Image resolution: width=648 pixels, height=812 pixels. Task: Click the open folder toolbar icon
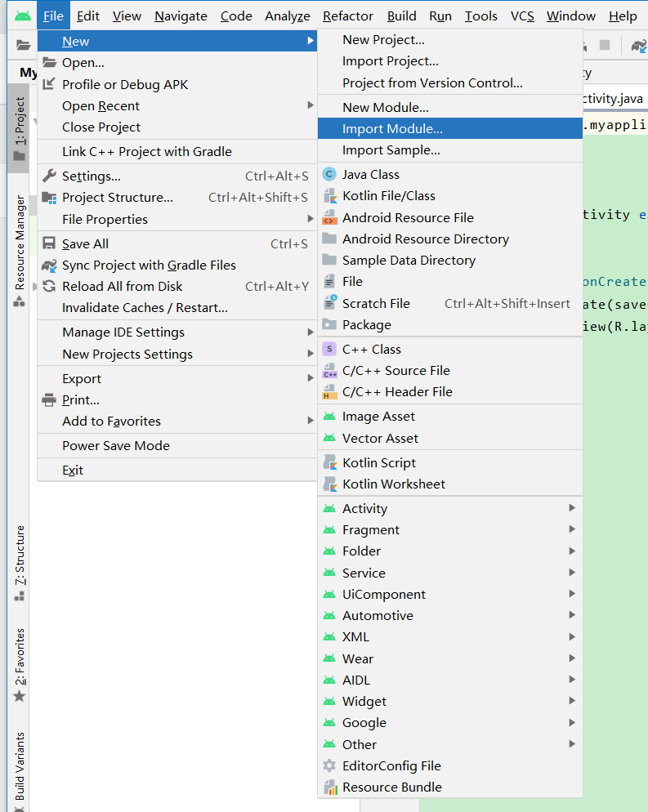click(23, 45)
